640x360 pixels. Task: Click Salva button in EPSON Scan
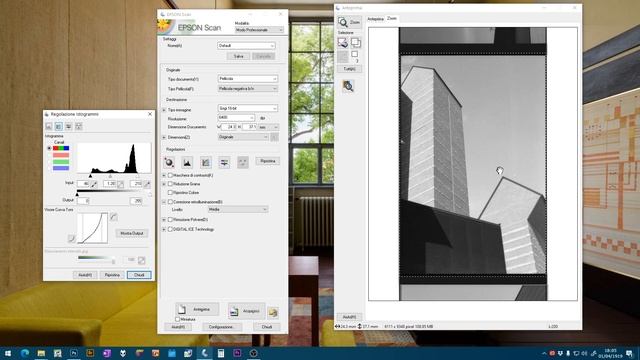pyautogui.click(x=238, y=56)
